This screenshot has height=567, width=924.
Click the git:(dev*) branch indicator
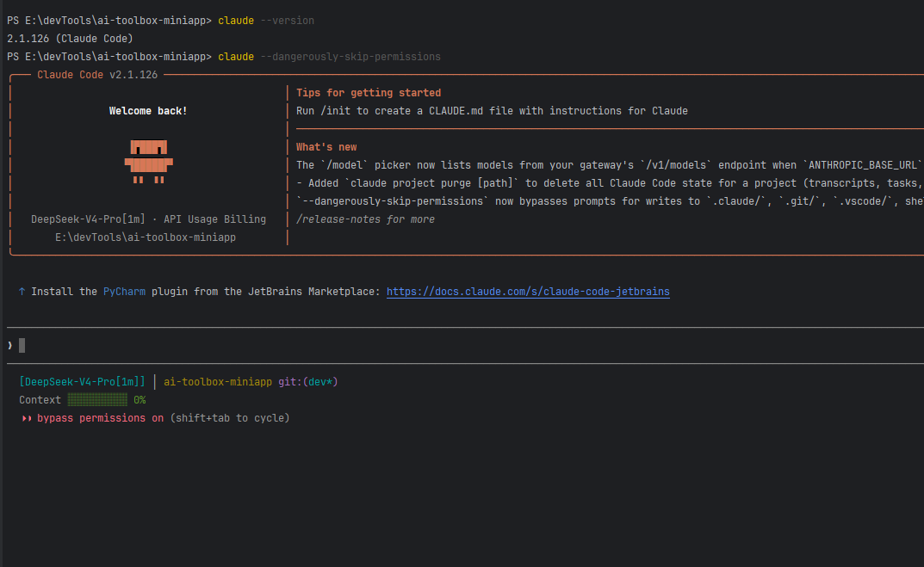(308, 381)
